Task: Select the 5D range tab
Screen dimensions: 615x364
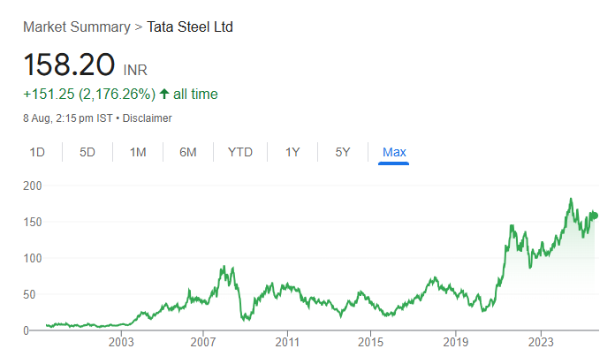Action: pos(87,152)
